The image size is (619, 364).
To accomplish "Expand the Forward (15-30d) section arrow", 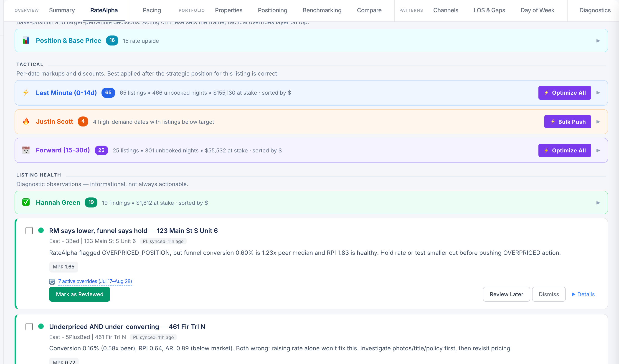I will (598, 150).
